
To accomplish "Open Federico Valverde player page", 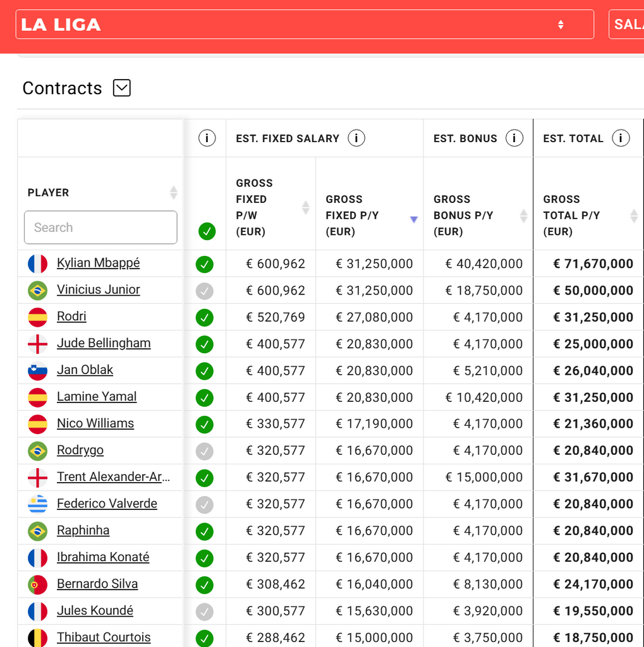I will click(x=107, y=504).
